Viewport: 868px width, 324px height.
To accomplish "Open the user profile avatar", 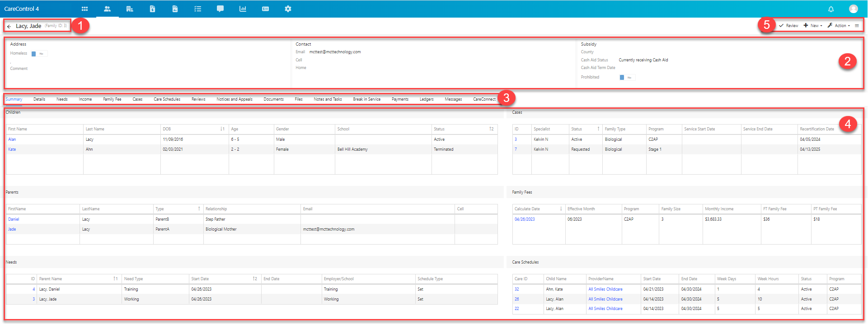I will tap(854, 9).
